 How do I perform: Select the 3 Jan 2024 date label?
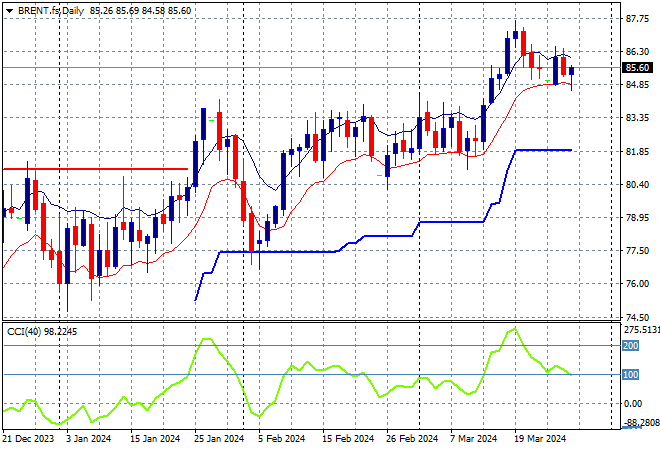click(88, 439)
